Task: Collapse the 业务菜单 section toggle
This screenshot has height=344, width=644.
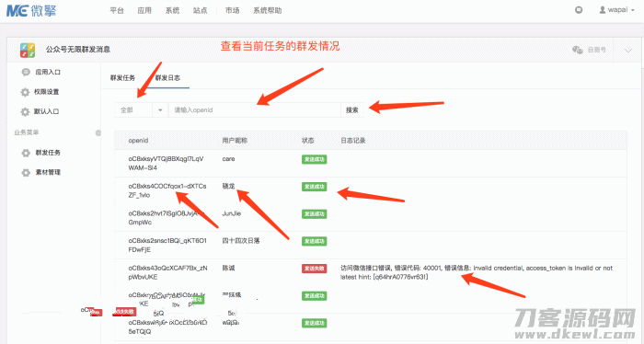Action: click(x=98, y=132)
